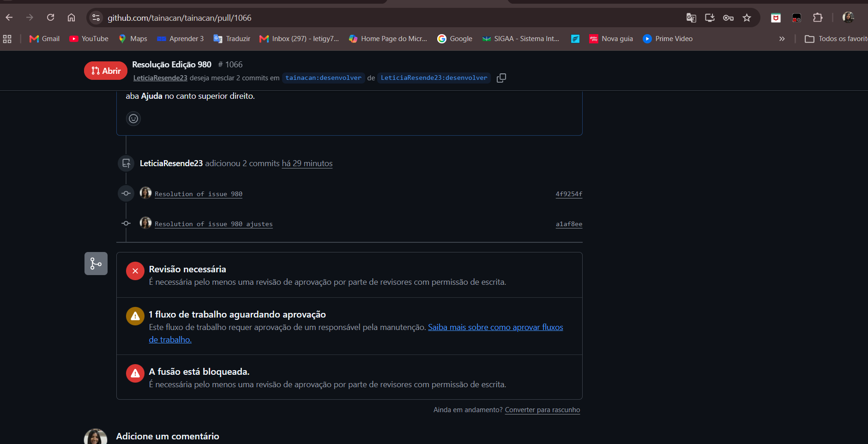
Task: Open Resolution of issue 980 ajustes commit
Action: click(214, 224)
